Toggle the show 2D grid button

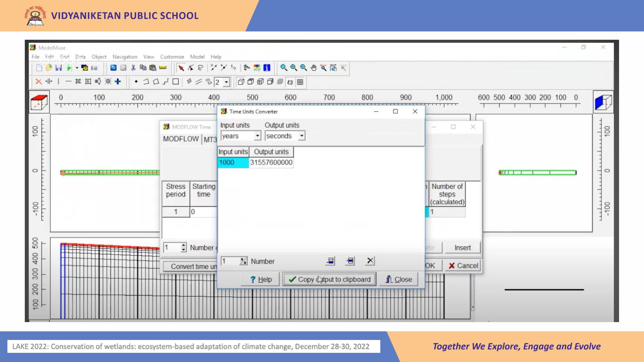click(300, 82)
